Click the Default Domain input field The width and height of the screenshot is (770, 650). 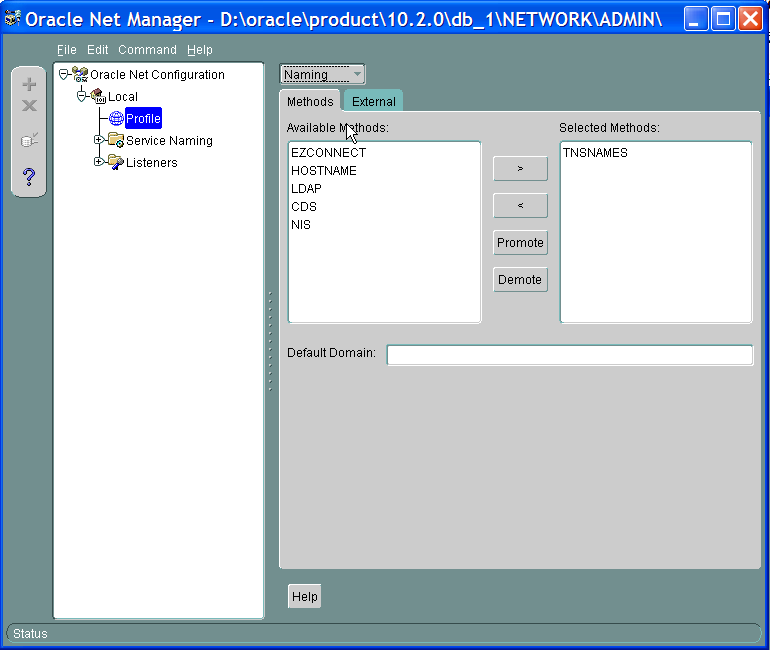570,355
